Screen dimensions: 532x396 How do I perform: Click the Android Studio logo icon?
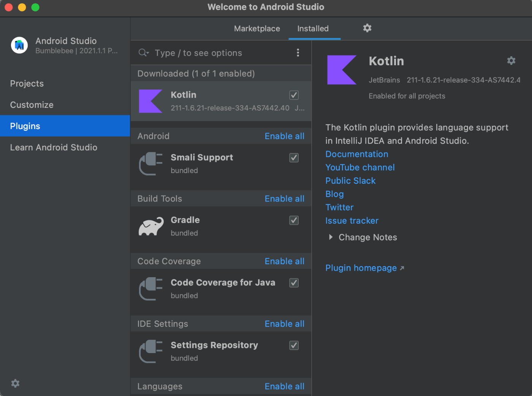coord(19,45)
